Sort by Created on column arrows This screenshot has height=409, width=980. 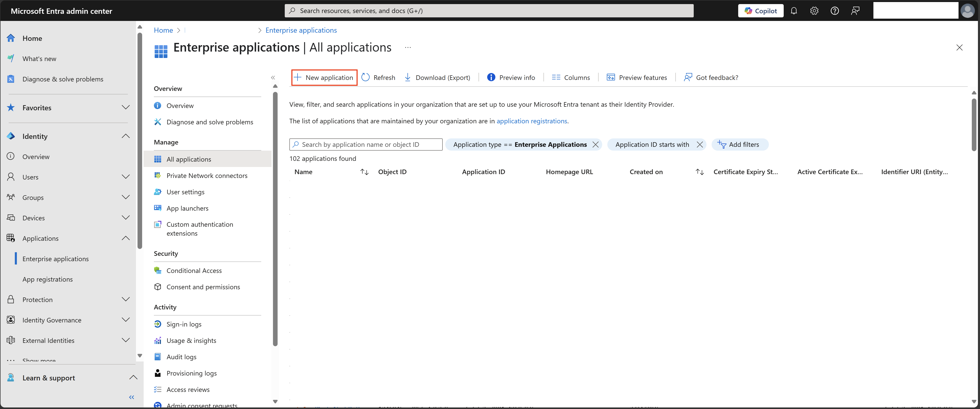click(x=700, y=172)
